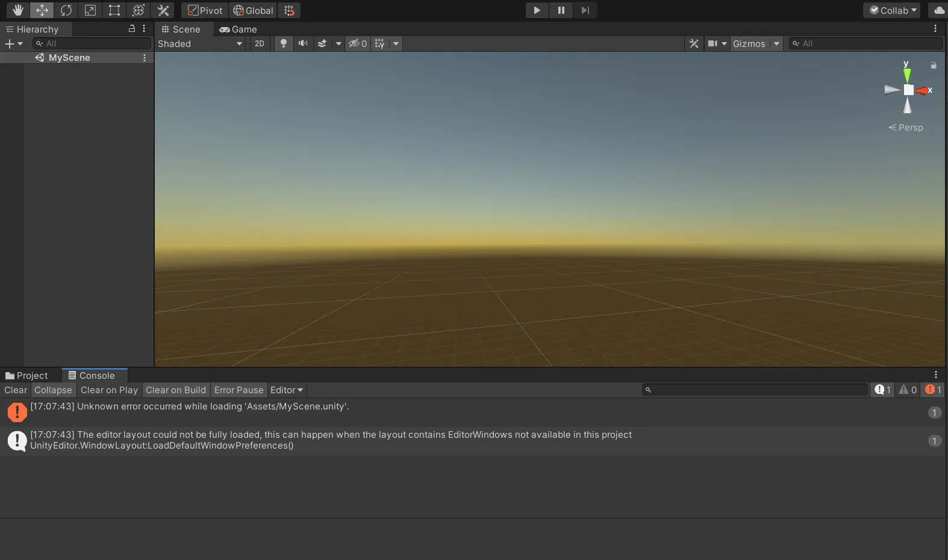
Task: Switch to the Project tab
Action: pyautogui.click(x=27, y=375)
